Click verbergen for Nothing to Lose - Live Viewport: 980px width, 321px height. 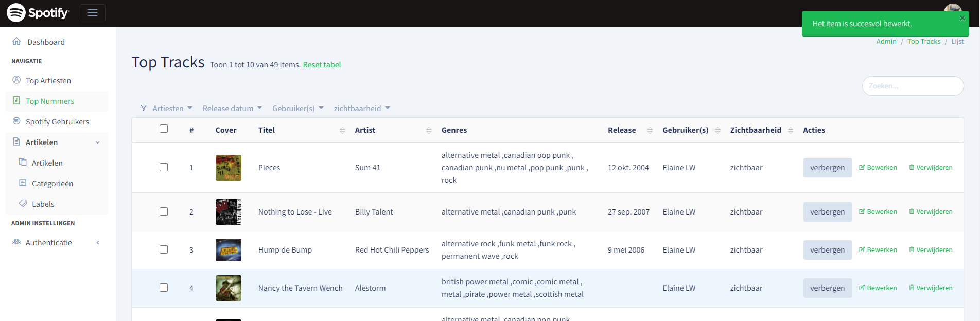827,212
